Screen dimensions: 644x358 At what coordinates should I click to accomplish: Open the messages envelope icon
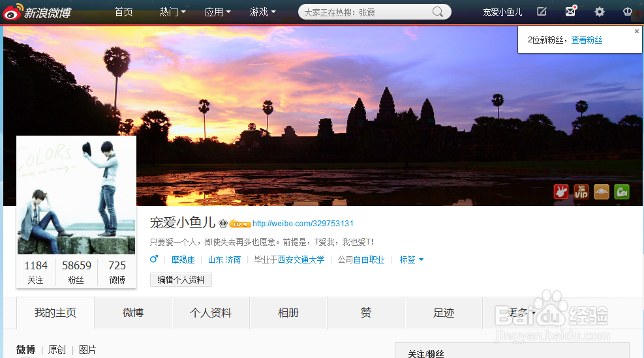[571, 11]
